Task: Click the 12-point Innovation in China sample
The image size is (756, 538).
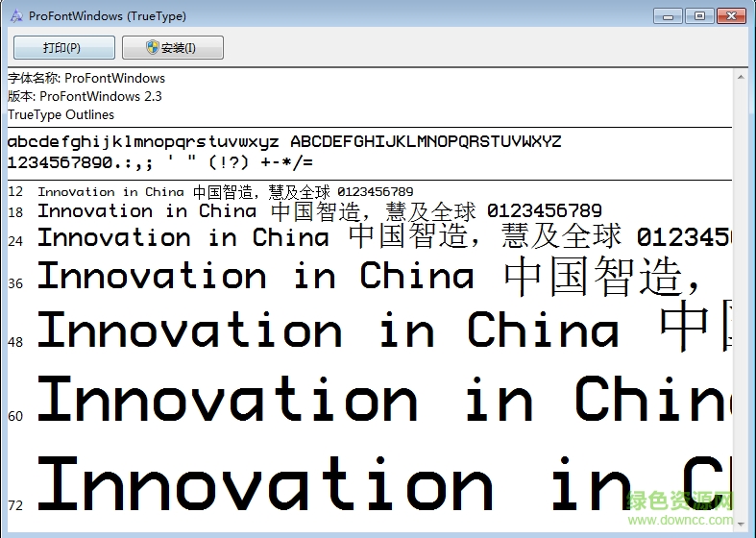Action: click(226, 192)
